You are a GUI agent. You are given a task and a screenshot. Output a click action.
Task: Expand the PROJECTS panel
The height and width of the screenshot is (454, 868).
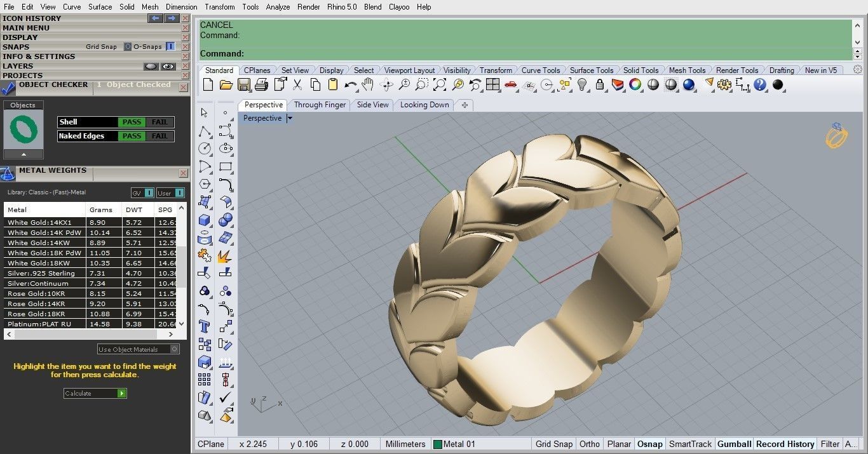(23, 76)
